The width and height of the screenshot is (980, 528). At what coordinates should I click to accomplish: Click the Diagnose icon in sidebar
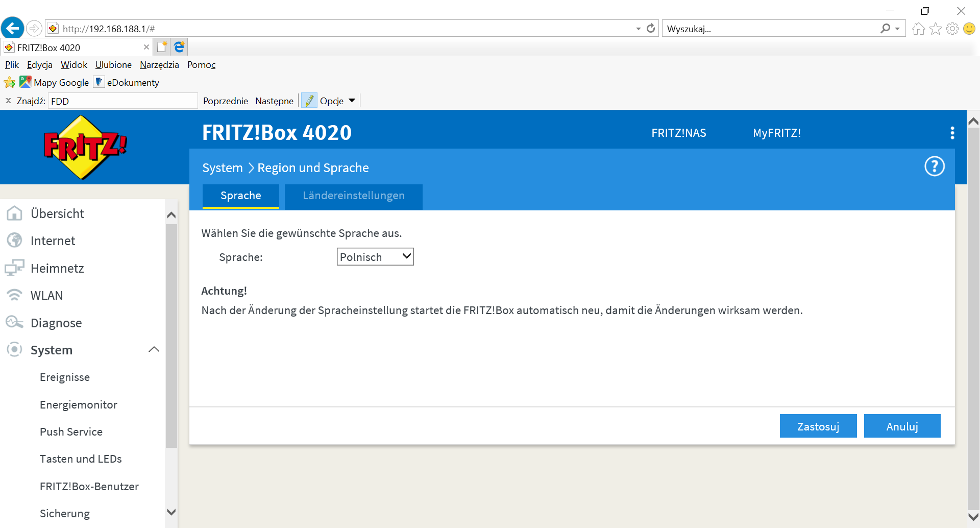[x=14, y=322]
